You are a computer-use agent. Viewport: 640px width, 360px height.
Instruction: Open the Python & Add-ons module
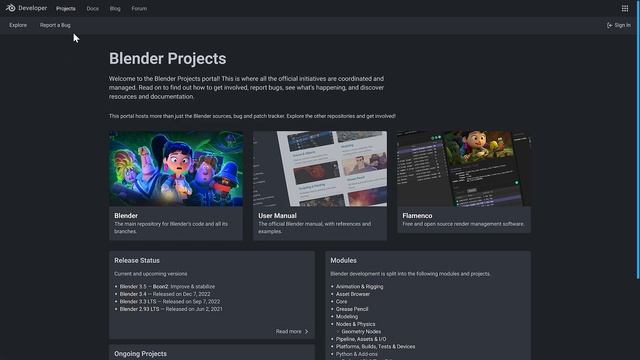(357, 354)
